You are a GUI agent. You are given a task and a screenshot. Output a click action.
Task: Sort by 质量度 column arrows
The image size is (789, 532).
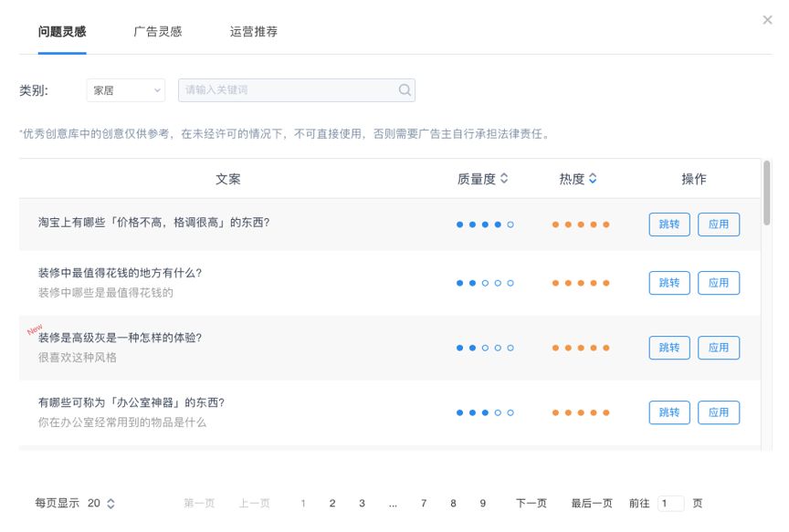point(504,179)
